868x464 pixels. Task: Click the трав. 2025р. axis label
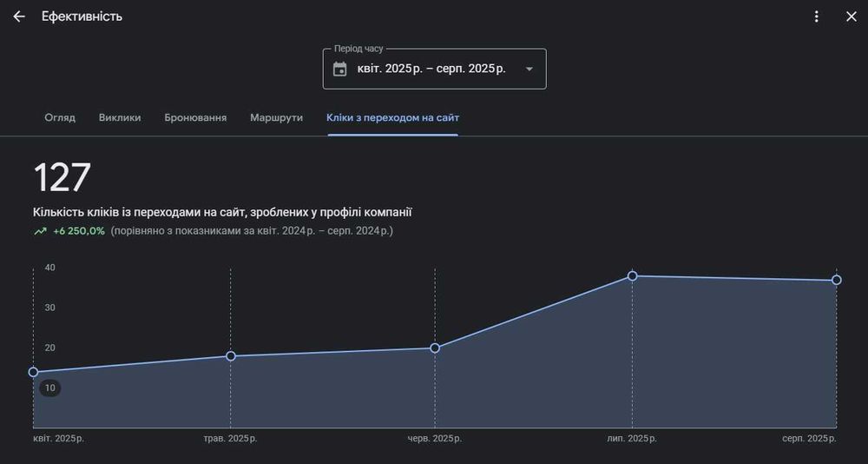coord(230,439)
